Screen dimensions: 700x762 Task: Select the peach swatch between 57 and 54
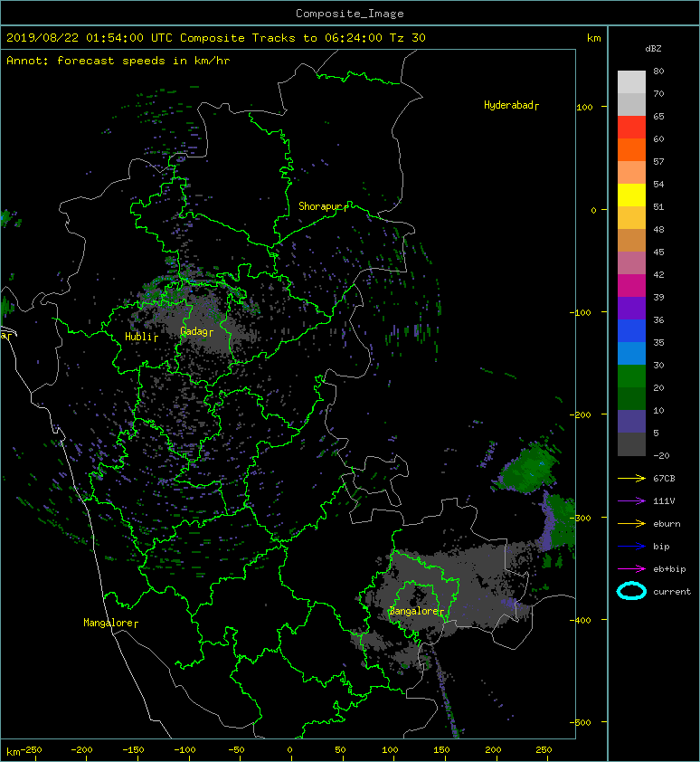click(631, 173)
